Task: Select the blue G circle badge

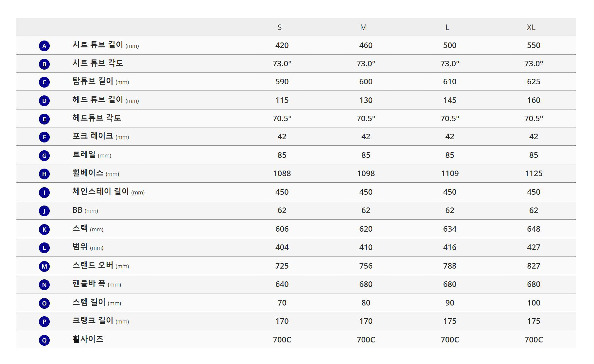Action: (44, 156)
